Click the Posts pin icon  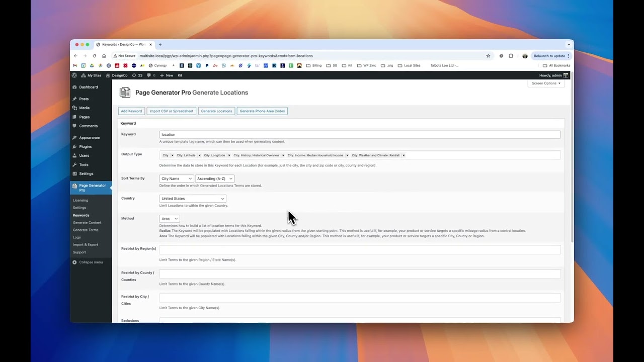(x=74, y=99)
